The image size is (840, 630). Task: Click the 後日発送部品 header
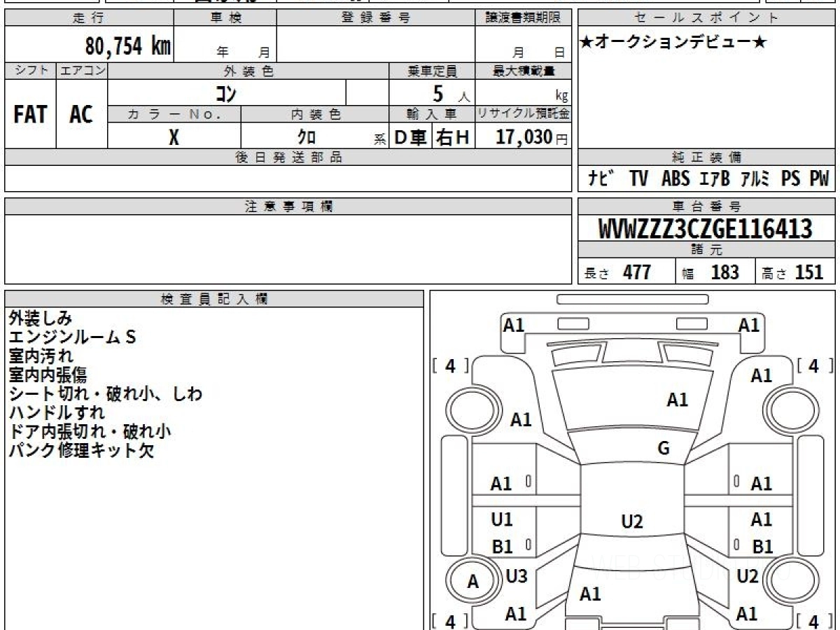(288, 157)
